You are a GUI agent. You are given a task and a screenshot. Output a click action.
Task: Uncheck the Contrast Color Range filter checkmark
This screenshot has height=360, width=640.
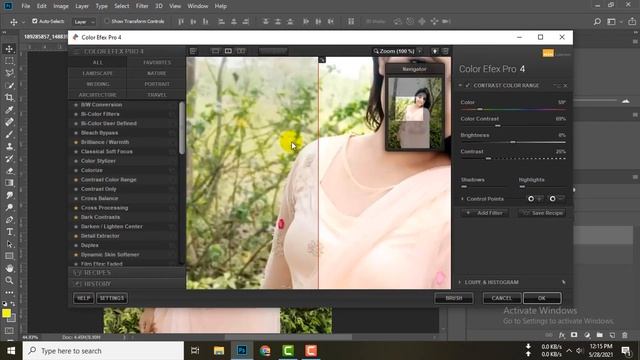468,85
